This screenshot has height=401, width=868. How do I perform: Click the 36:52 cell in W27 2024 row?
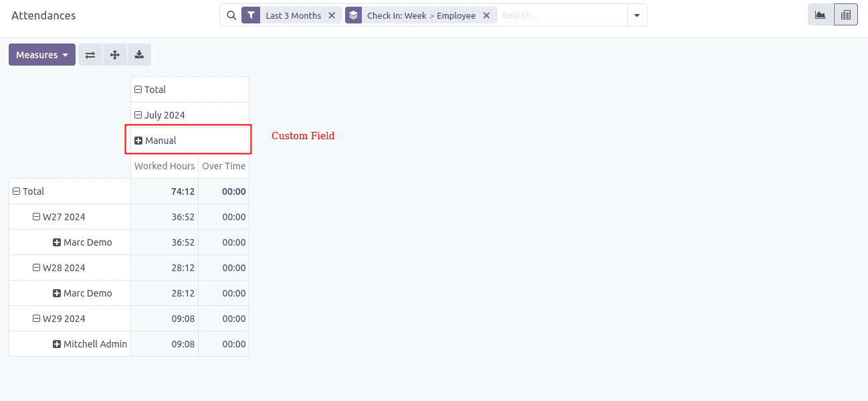point(165,217)
